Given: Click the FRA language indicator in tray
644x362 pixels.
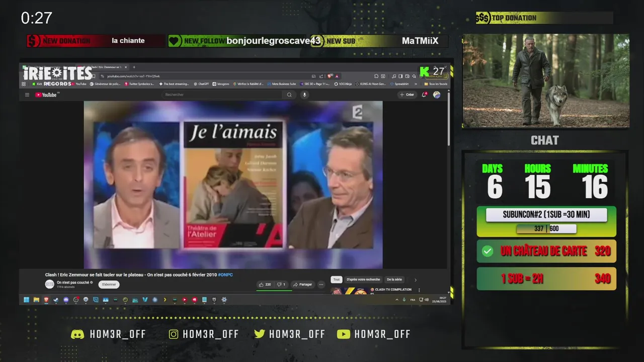Looking at the screenshot, I should (413, 300).
